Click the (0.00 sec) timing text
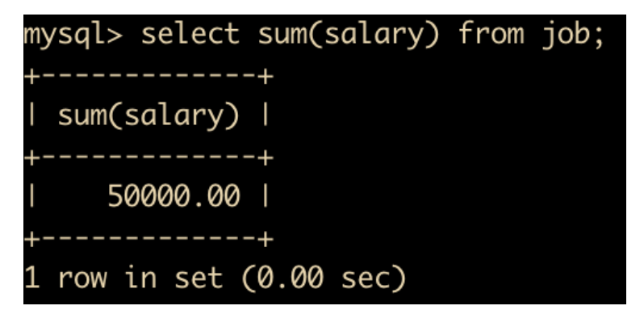644x310 pixels. click(324, 279)
